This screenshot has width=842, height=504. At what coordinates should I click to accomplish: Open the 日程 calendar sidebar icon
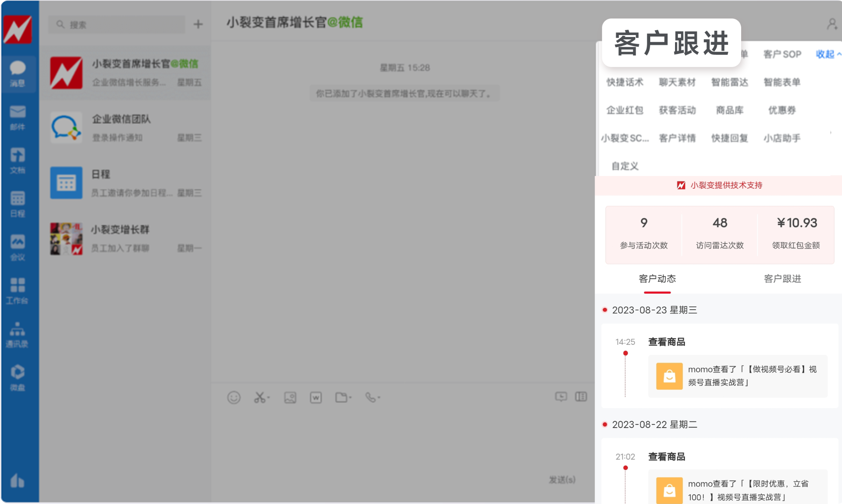pyautogui.click(x=18, y=204)
